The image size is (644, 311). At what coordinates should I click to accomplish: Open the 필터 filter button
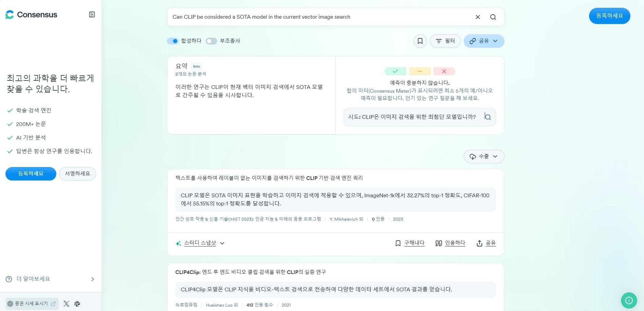(445, 41)
